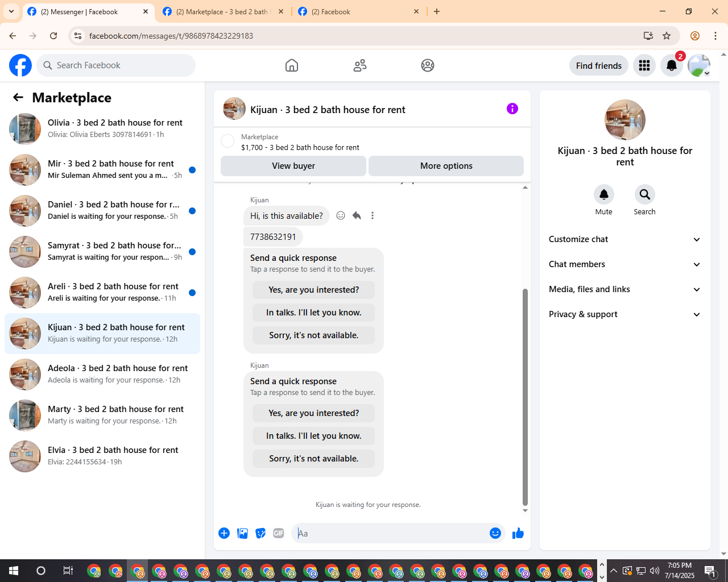728x582 pixels.
Task: Open a new browser tab
Action: tap(437, 11)
